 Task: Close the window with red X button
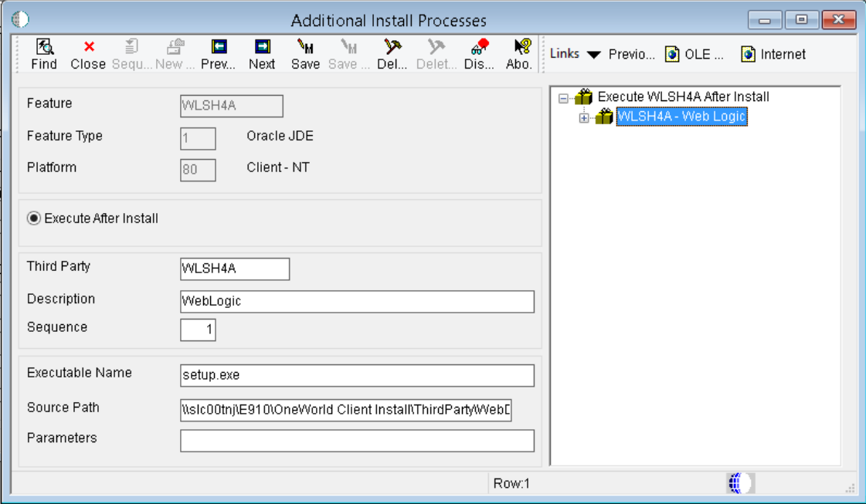839,20
